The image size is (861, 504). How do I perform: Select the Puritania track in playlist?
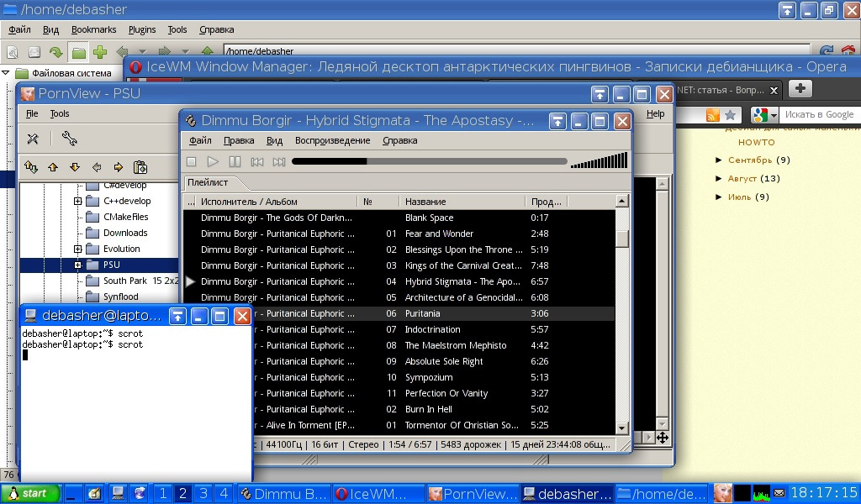422,313
